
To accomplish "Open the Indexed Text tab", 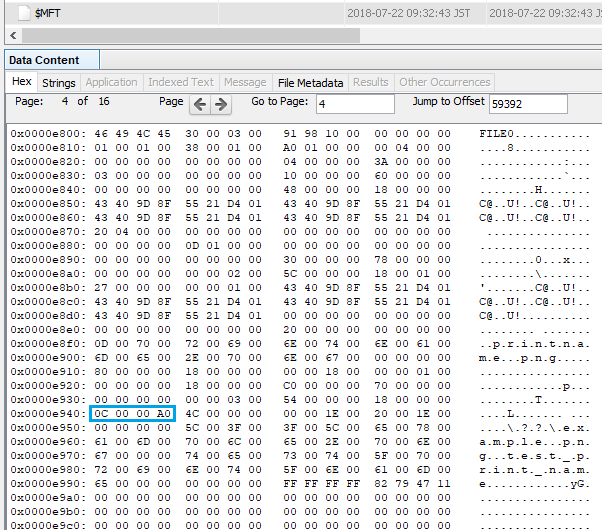I will click(x=181, y=83).
